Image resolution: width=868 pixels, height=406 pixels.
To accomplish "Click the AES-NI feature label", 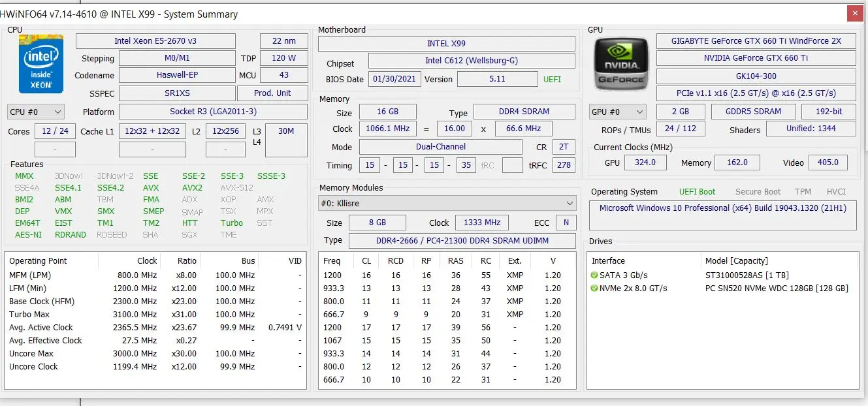I will click(x=28, y=235).
